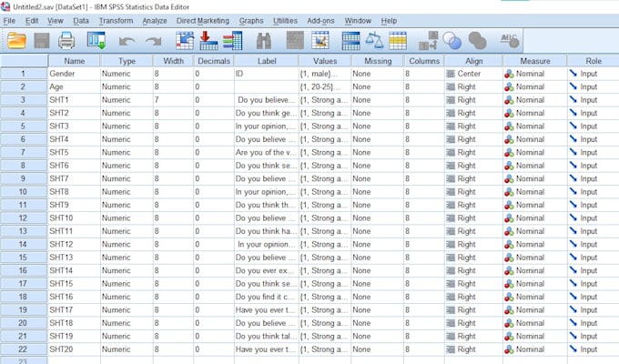Click variable name cell 'SHT7'

coord(75,179)
